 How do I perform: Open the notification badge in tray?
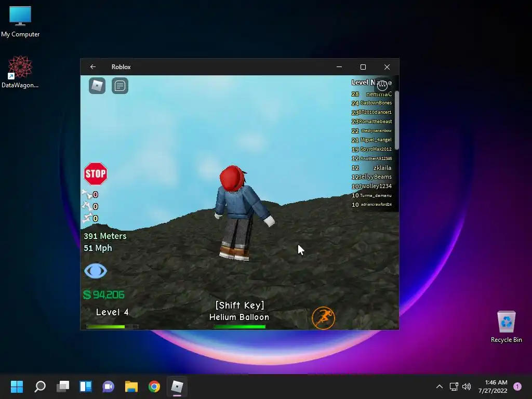[x=517, y=387]
